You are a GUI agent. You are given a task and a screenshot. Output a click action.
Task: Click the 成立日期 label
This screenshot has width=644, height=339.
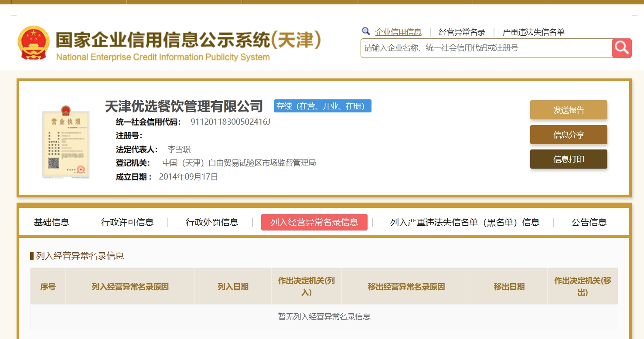pyautogui.click(x=134, y=177)
